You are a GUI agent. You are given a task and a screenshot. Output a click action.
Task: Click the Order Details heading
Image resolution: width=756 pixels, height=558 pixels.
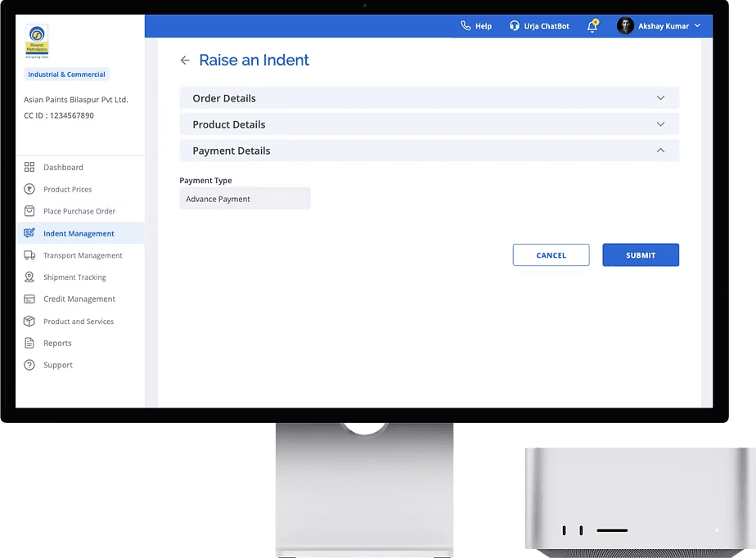click(x=224, y=98)
